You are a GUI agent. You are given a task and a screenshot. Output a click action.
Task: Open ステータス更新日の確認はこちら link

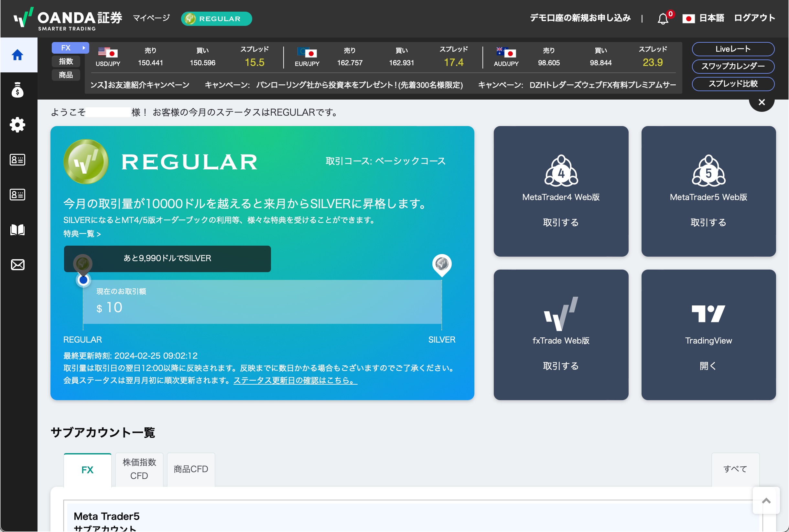295,381
